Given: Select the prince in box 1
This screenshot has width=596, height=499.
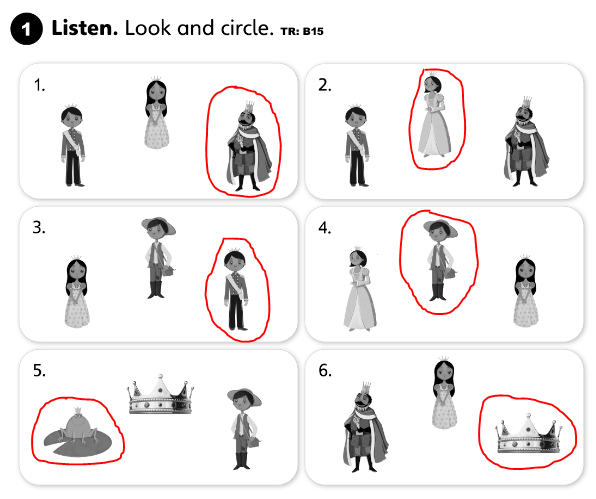Looking at the screenshot, I should [73, 145].
